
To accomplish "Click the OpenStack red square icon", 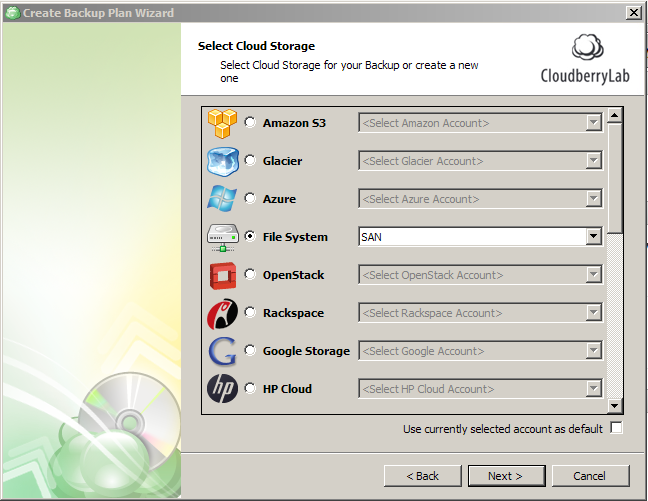I will click(223, 275).
